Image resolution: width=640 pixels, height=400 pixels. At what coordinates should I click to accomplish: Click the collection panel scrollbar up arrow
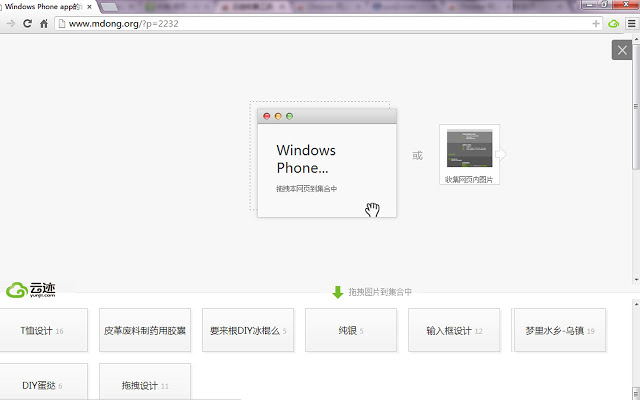tap(636, 304)
